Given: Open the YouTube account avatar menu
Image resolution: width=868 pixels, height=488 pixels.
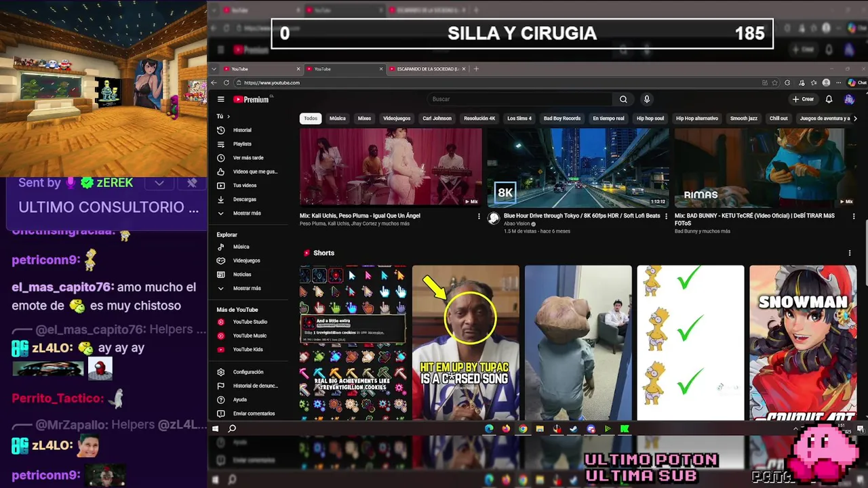Looking at the screenshot, I should (849, 99).
